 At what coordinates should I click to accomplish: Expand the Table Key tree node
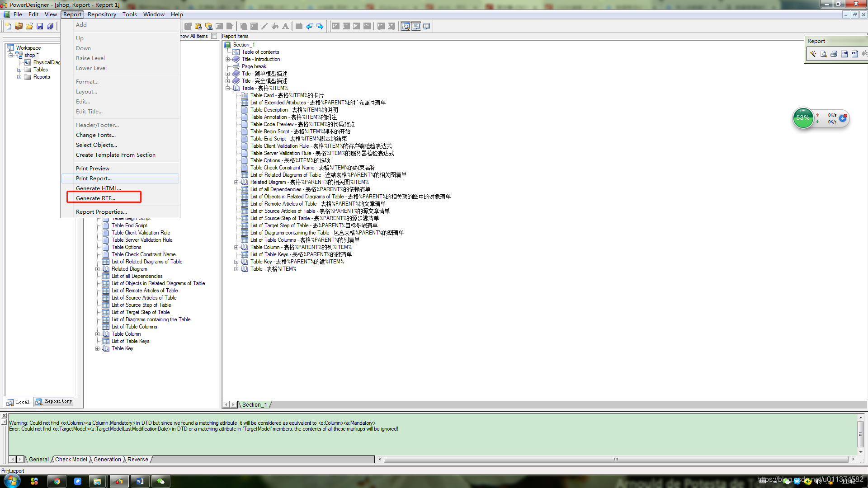(99, 348)
